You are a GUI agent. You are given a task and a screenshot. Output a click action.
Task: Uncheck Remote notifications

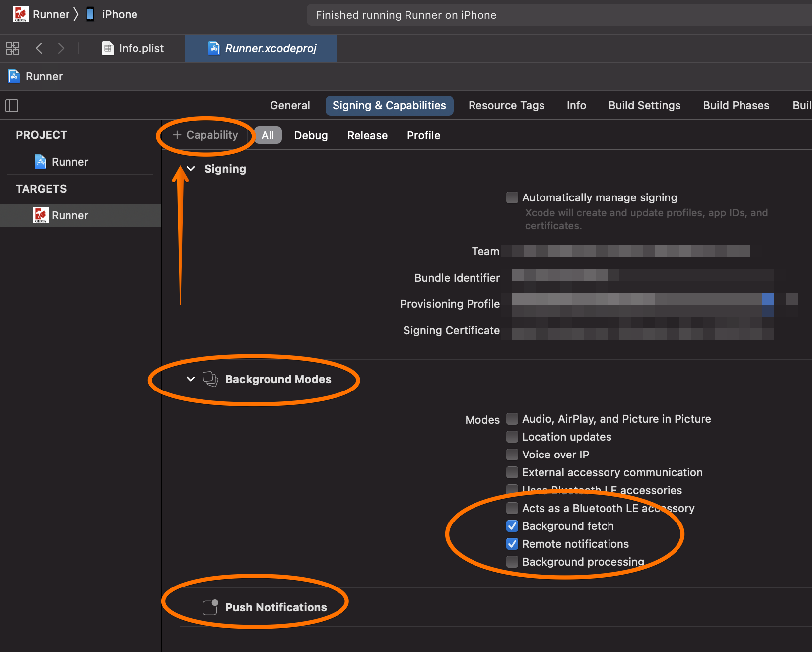coord(512,544)
